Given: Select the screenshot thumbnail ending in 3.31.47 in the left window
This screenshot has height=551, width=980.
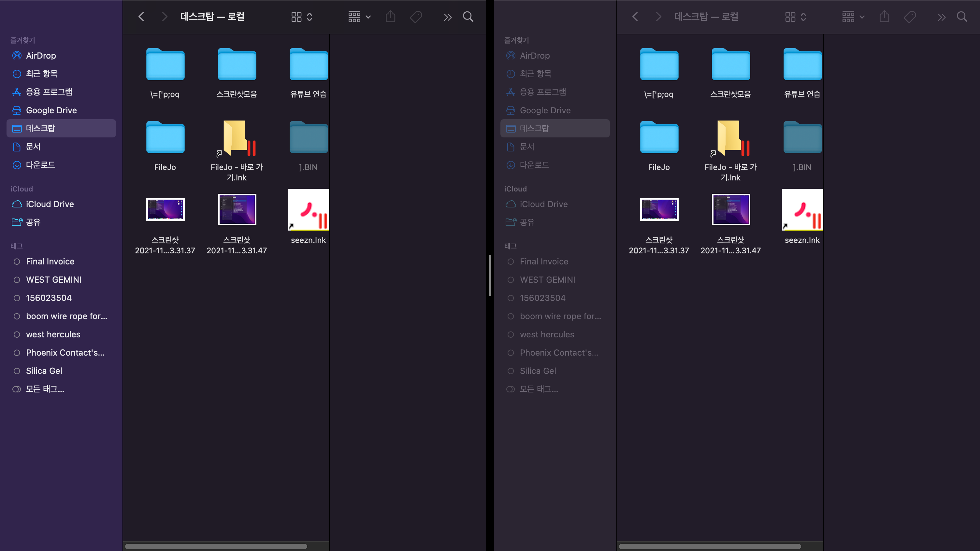Looking at the screenshot, I should click(x=237, y=209).
